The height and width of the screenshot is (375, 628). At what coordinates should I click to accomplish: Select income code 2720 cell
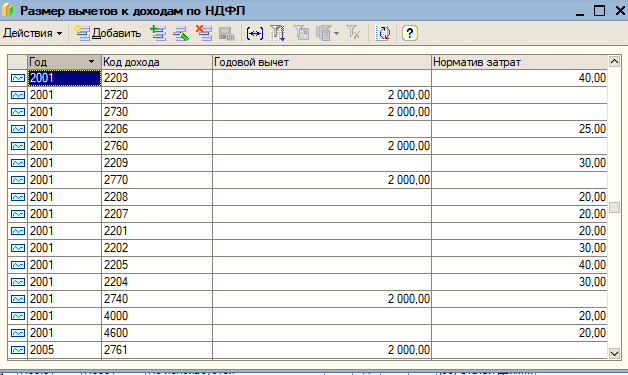[157, 95]
